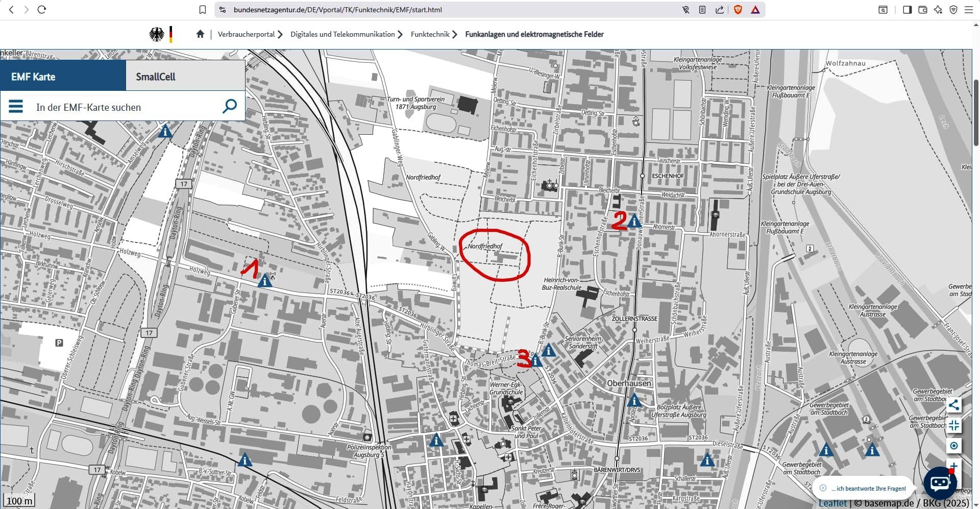980x509 pixels.
Task: Toggle the browser sidebar panel
Action: tap(907, 10)
